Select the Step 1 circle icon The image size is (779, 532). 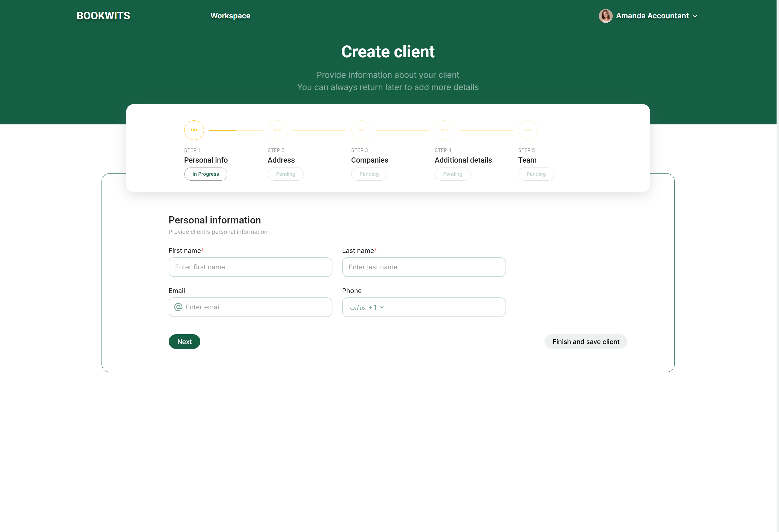click(x=194, y=130)
